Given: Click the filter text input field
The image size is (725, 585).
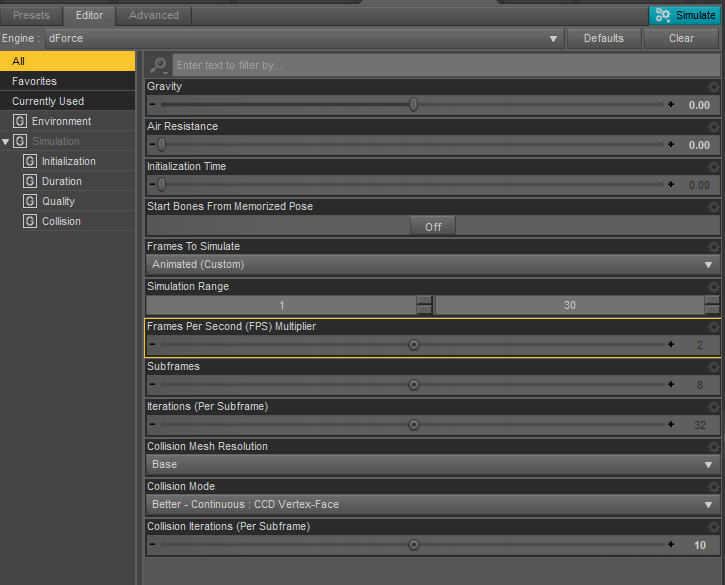Looking at the screenshot, I should click(x=446, y=66).
